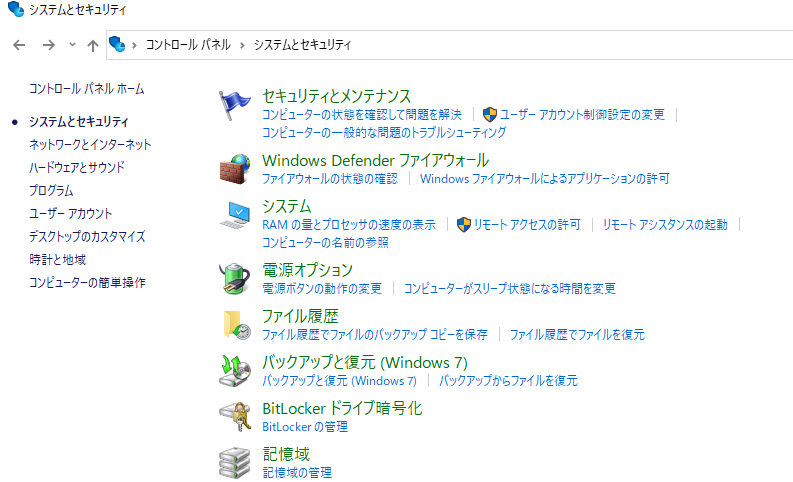793x482 pixels.
Task: Click RAM の量とプロセッサの速度の表示 link
Action: pos(348,225)
